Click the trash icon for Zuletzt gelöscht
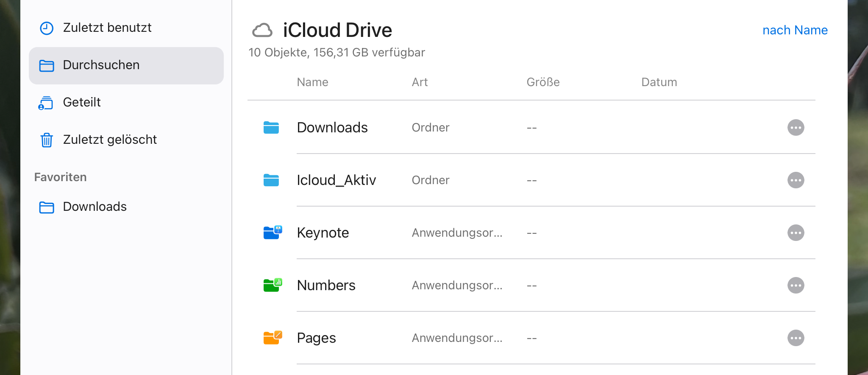The image size is (868, 375). [47, 140]
